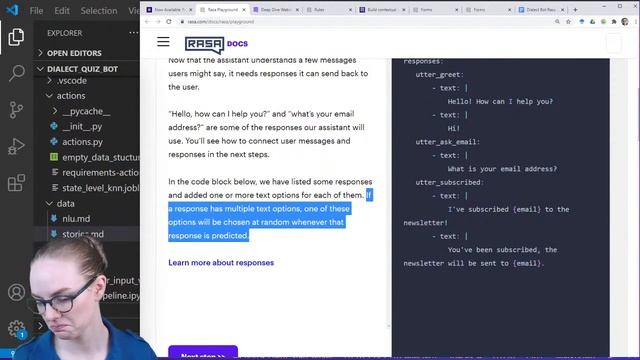This screenshot has height=360, width=640.
Task: Click the VS Code logo icon
Action: tap(13, 10)
